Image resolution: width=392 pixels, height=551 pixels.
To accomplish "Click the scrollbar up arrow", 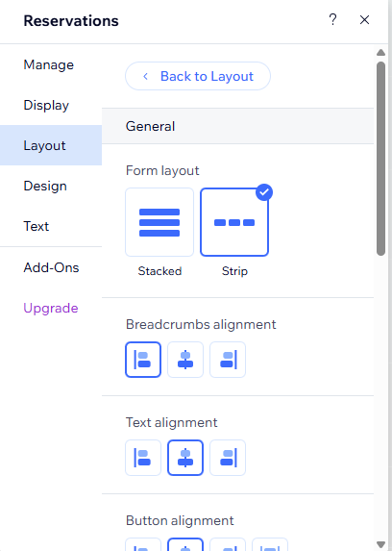I will [380, 53].
